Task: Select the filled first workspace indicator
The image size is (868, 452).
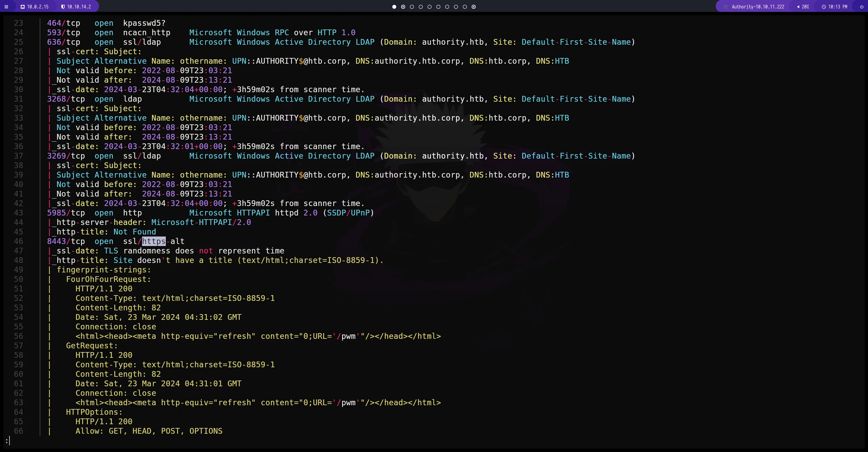Action: [x=394, y=6]
